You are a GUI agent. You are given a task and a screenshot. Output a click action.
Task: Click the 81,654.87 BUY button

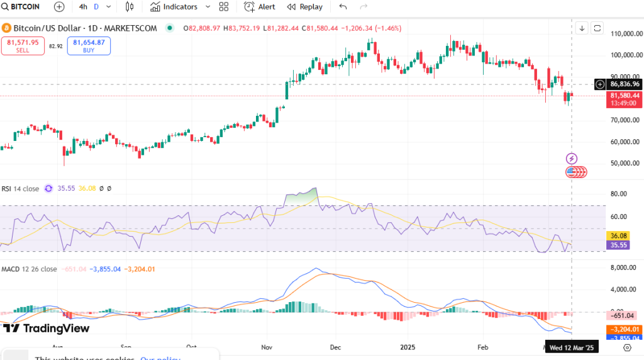coord(89,45)
